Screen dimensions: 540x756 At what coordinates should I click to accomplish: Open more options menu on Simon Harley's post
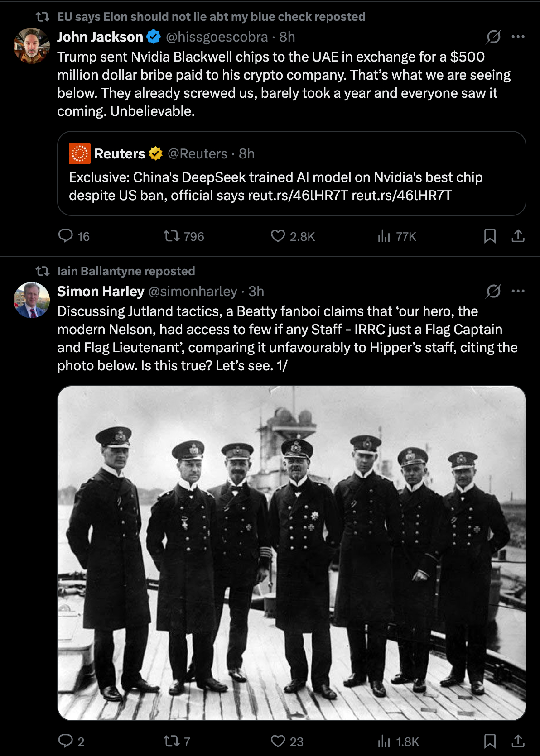[x=518, y=291]
